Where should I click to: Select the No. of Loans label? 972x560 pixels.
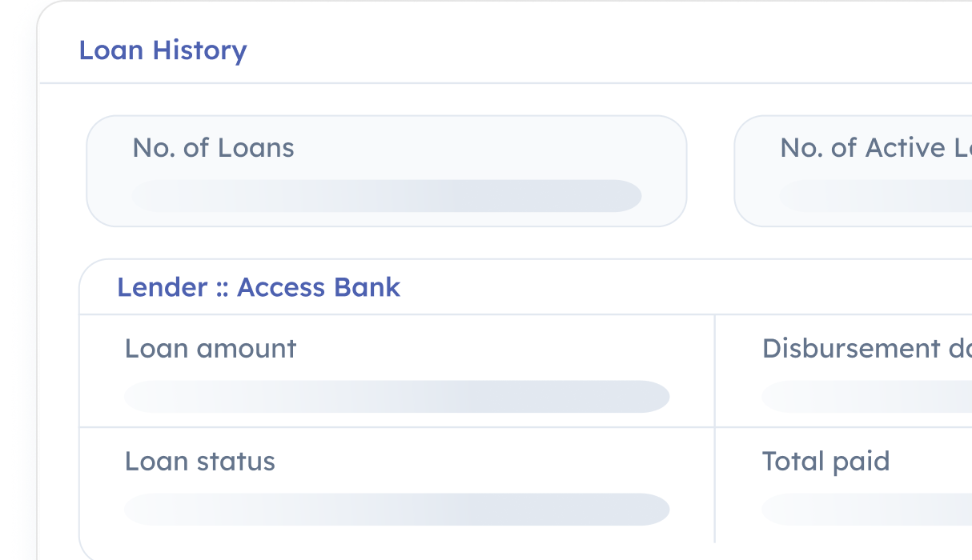[213, 148]
